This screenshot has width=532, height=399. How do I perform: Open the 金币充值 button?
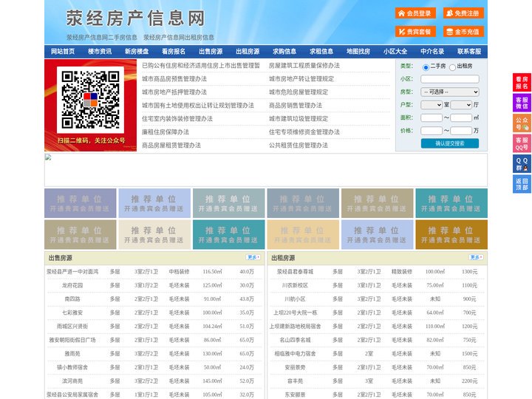[x=463, y=32]
